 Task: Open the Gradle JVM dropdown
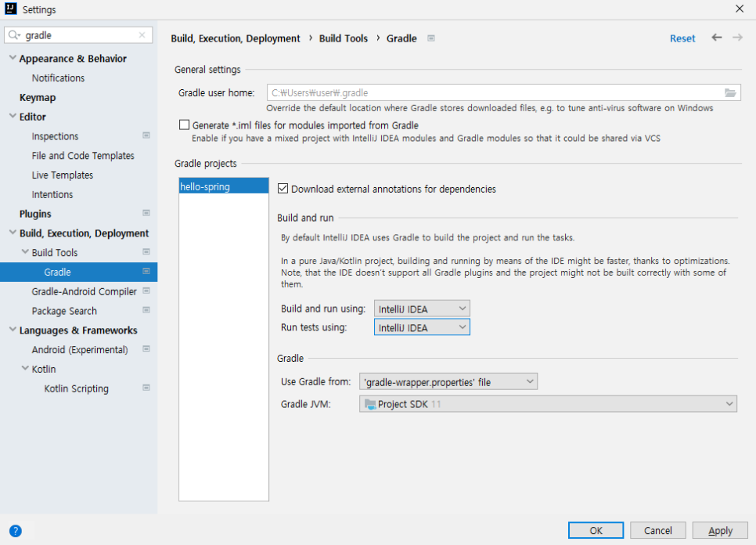(548, 404)
